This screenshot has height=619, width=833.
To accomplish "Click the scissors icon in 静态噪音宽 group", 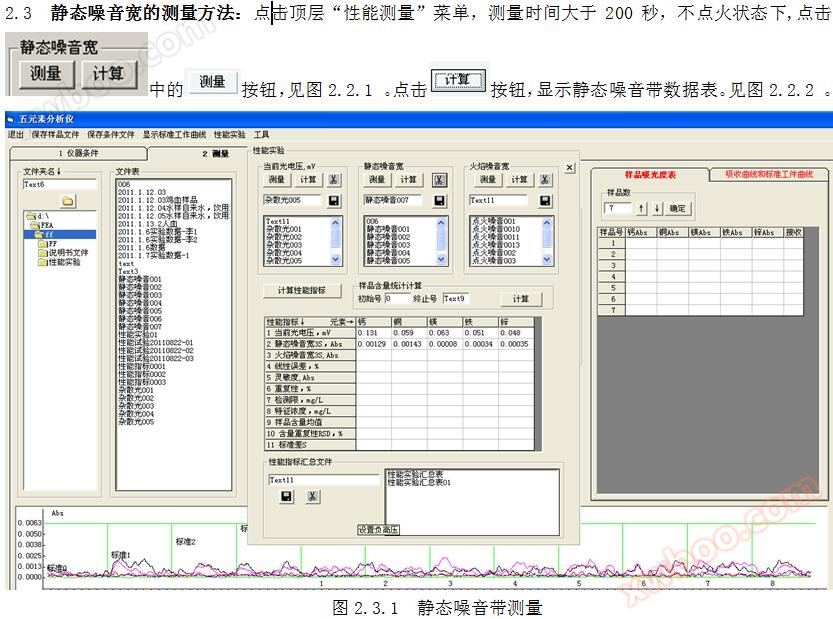I will click(x=438, y=180).
